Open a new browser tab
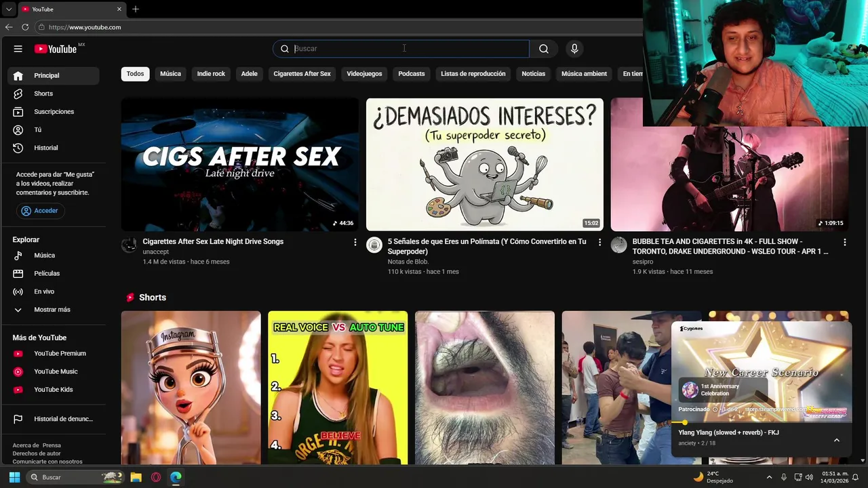Image resolution: width=868 pixels, height=488 pixels. [136, 9]
